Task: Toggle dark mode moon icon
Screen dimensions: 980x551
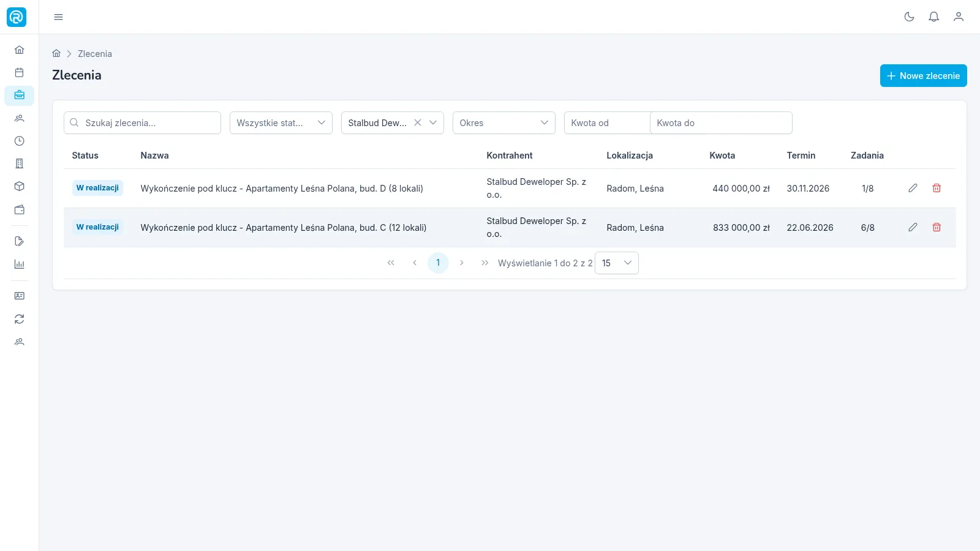Action: click(x=909, y=17)
